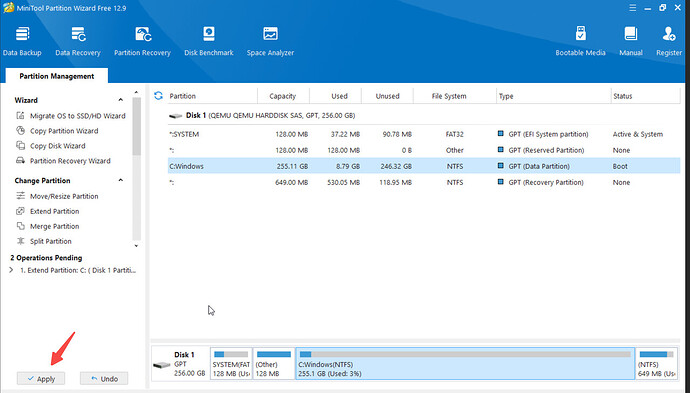The image size is (690, 393).
Task: Expand pending Extend Partition operation
Action: [11, 270]
